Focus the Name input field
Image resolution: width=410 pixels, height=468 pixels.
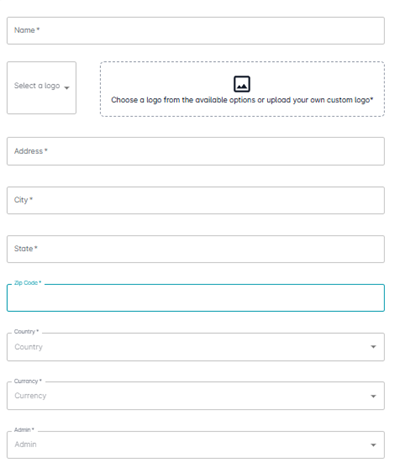coord(196,31)
